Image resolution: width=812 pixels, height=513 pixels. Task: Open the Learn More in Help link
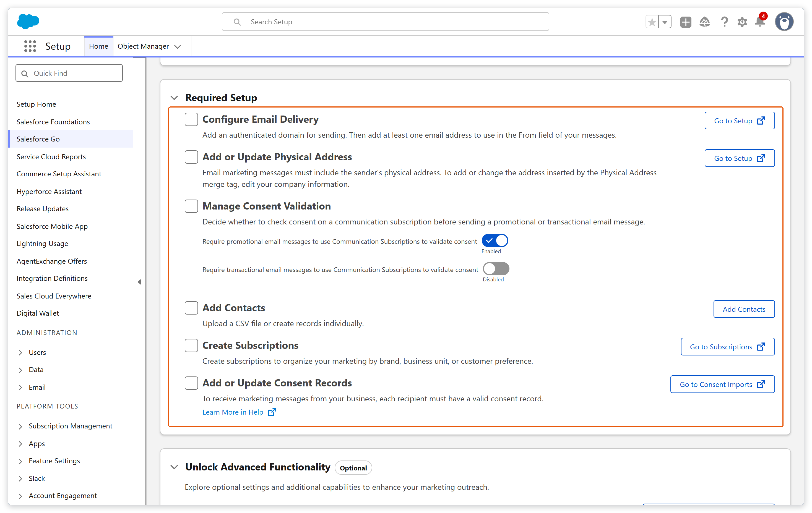[233, 412]
